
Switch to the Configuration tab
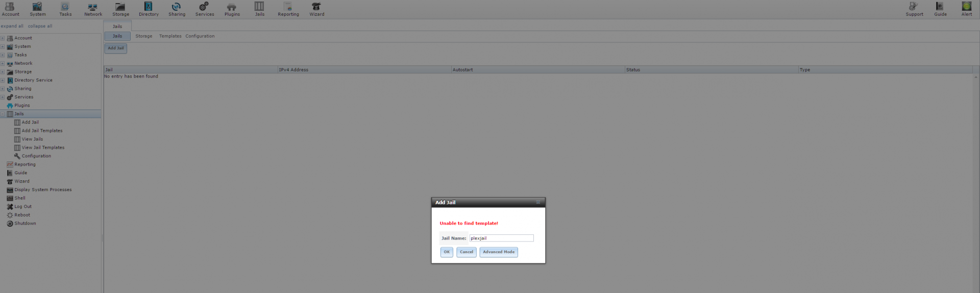[200, 36]
